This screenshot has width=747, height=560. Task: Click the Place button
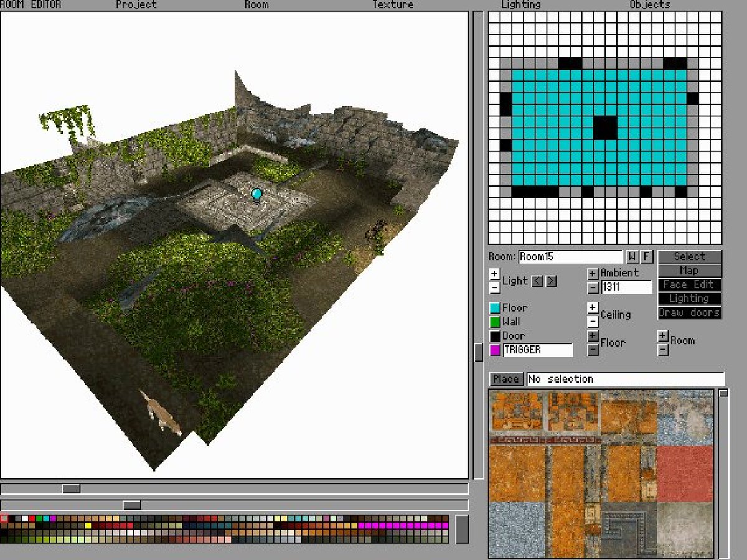[505, 379]
